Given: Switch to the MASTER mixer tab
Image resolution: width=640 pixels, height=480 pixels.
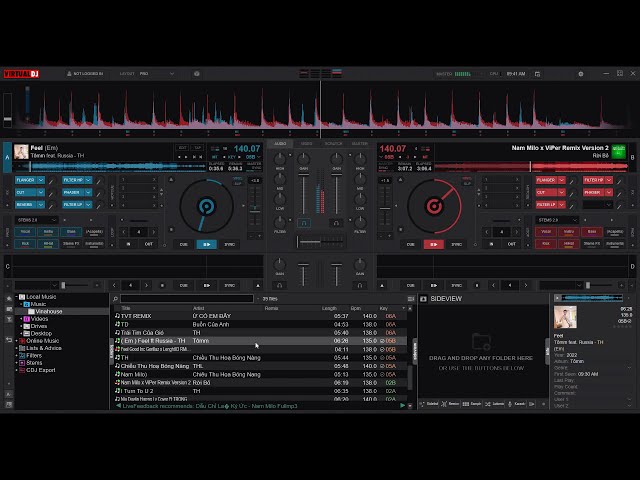Looking at the screenshot, I should click(x=360, y=144).
